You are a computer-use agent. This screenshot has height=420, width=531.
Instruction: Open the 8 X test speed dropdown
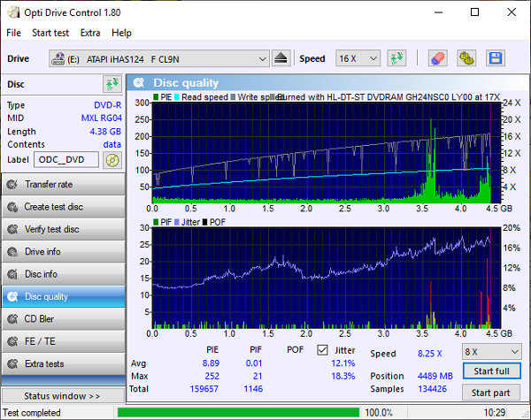coord(489,351)
